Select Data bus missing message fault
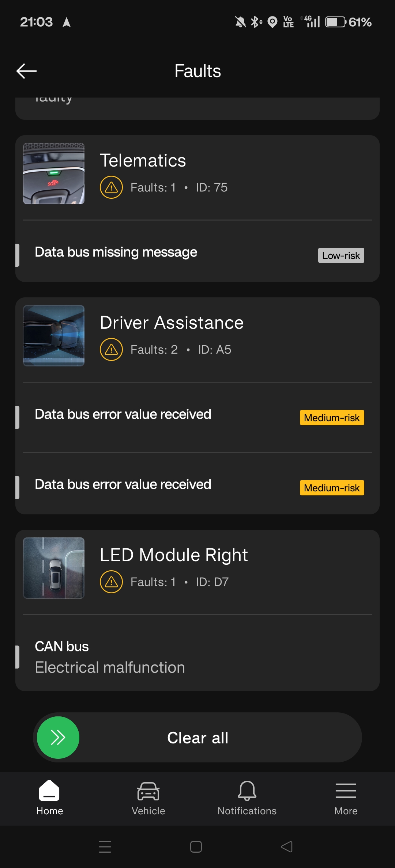This screenshot has height=868, width=395. (197, 252)
